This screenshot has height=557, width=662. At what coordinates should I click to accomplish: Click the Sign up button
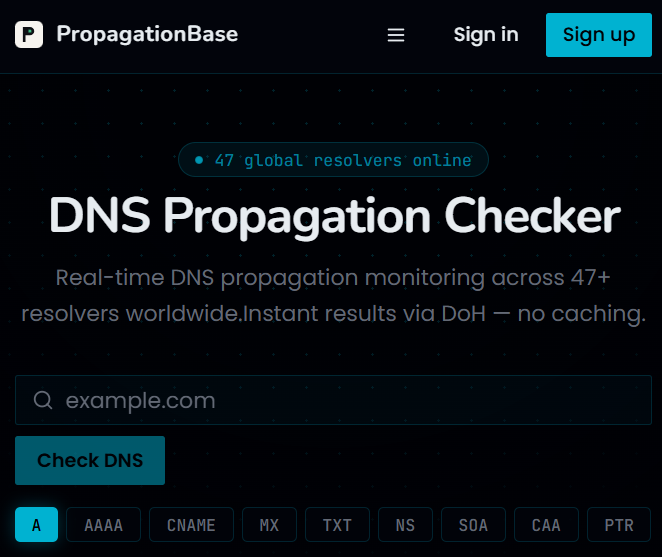(x=599, y=35)
